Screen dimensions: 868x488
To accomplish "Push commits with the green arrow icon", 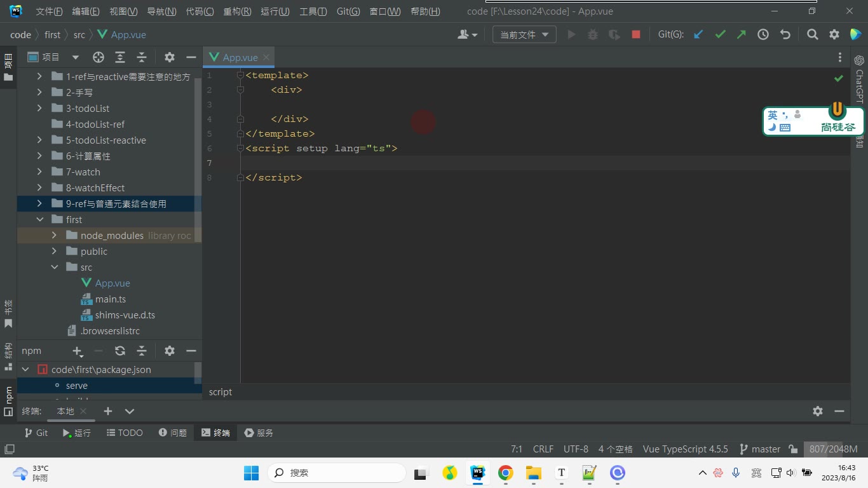I will (742, 35).
